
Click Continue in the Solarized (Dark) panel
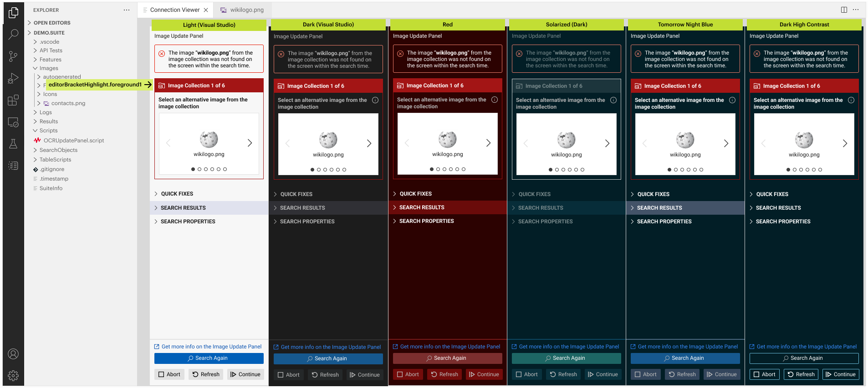point(603,374)
